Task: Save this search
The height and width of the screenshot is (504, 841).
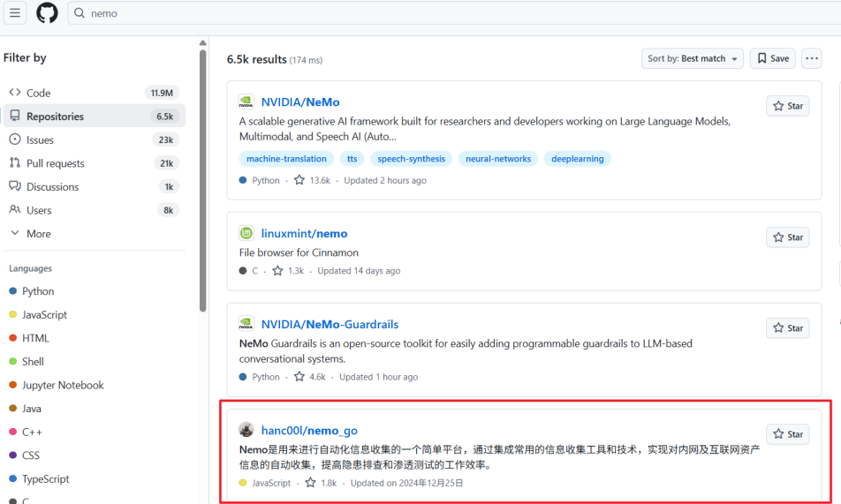Action: tap(772, 58)
